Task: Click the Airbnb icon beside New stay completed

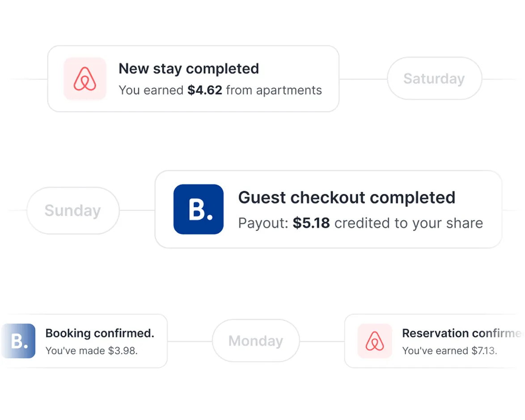Action: pos(85,79)
